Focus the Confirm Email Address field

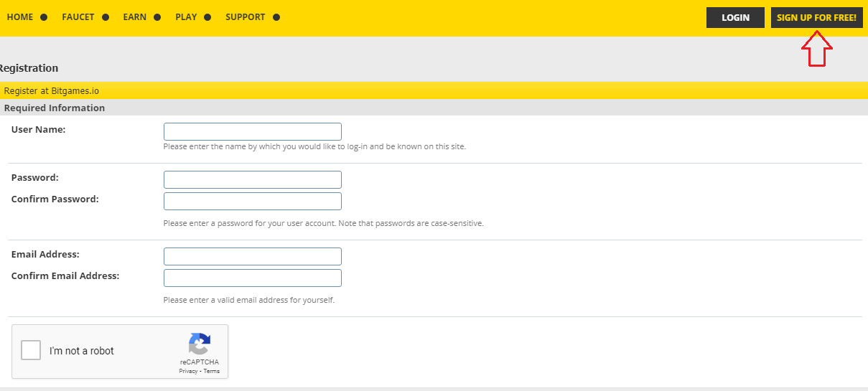pos(253,278)
